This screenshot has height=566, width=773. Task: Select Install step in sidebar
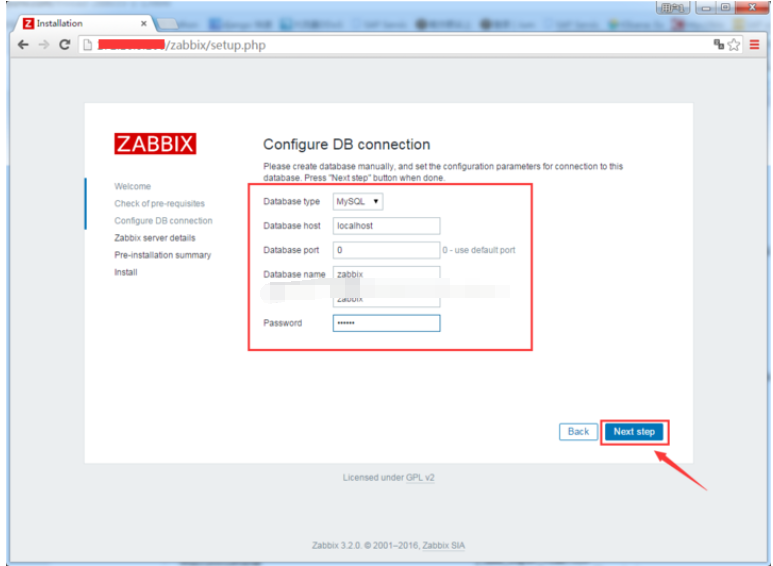point(126,272)
